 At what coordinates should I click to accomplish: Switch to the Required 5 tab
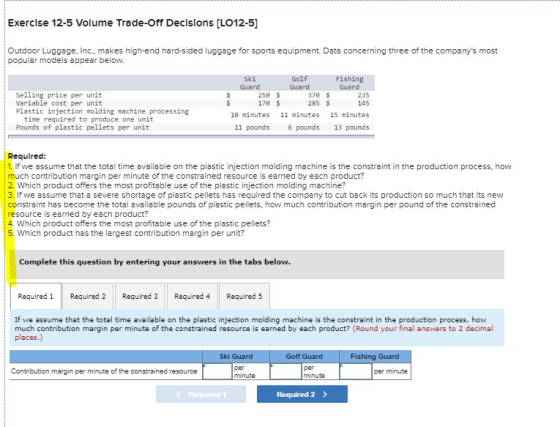pos(244,296)
